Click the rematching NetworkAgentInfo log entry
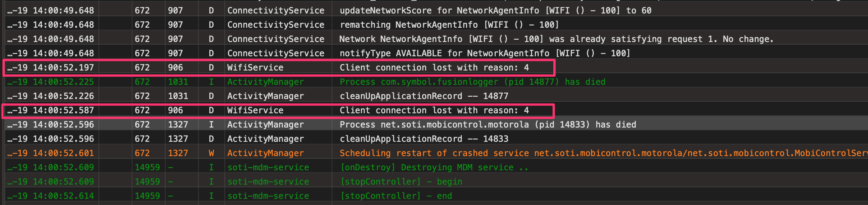Screen dimensions: 868x205 [x=449, y=25]
